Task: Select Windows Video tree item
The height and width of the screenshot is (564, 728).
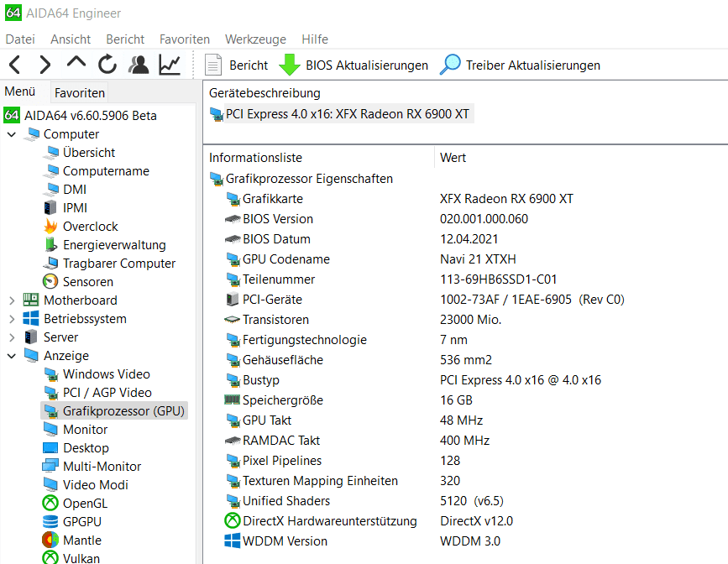Action: pos(107,373)
